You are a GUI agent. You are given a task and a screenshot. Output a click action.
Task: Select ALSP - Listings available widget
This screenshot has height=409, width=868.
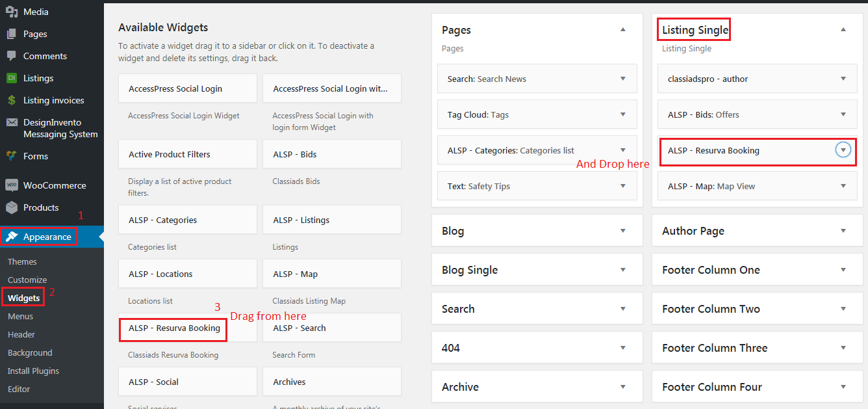point(332,220)
